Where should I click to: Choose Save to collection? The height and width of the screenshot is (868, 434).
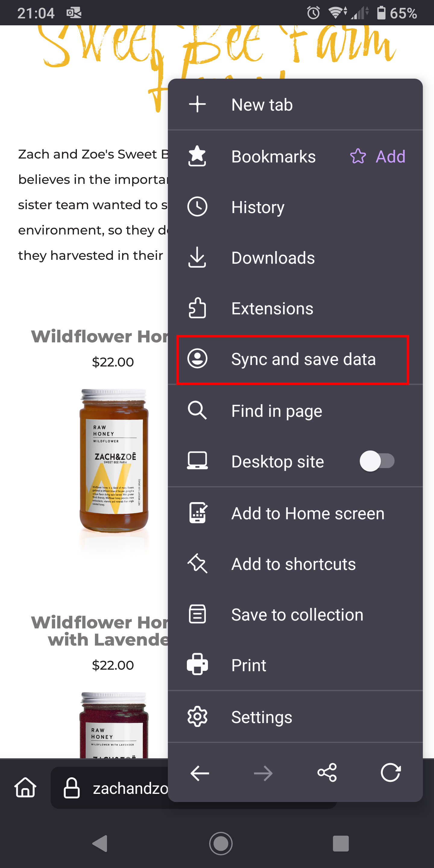click(x=295, y=615)
